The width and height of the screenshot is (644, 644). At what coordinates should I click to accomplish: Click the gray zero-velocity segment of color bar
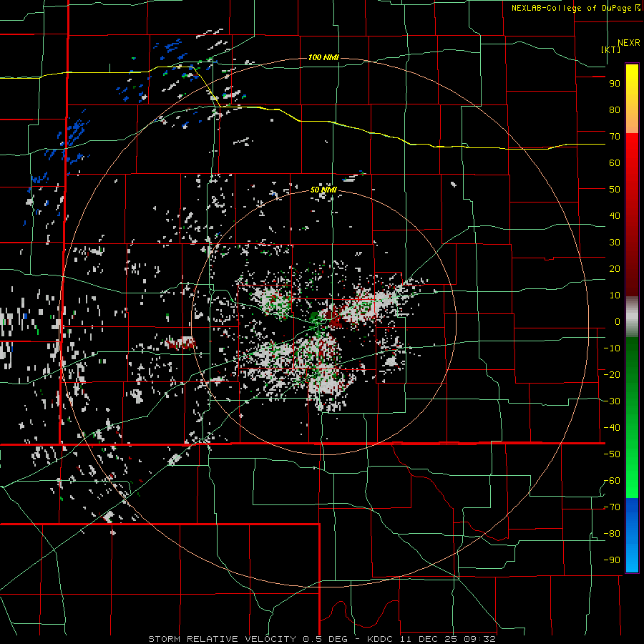[x=632, y=317]
